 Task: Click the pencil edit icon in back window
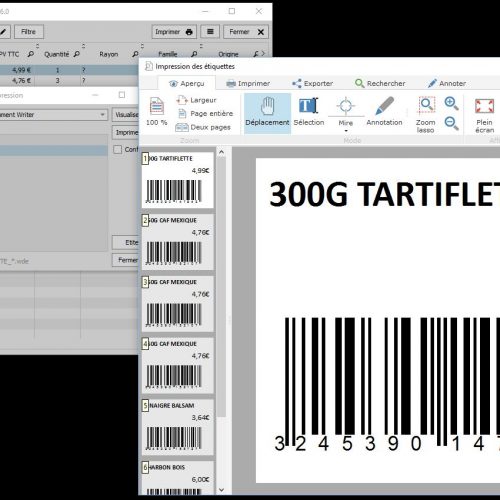[x=3, y=32]
